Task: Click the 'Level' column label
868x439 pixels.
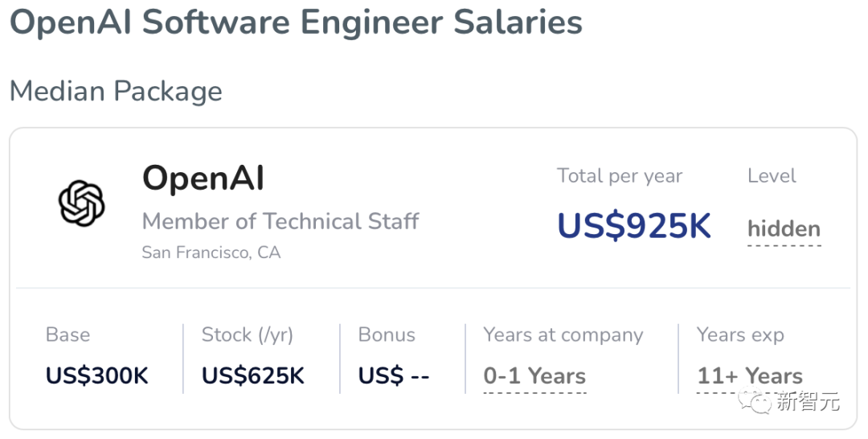Action: pos(772,176)
